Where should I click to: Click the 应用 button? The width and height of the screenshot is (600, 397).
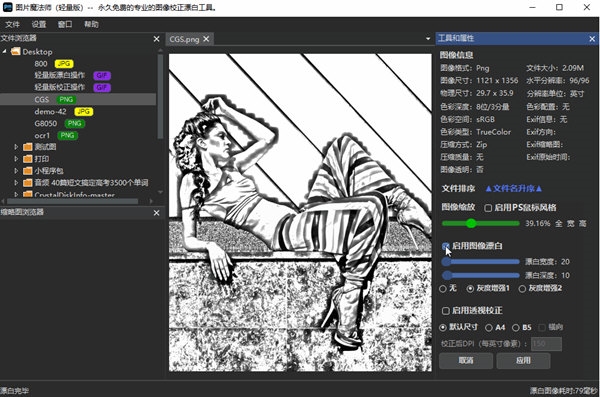tap(523, 361)
